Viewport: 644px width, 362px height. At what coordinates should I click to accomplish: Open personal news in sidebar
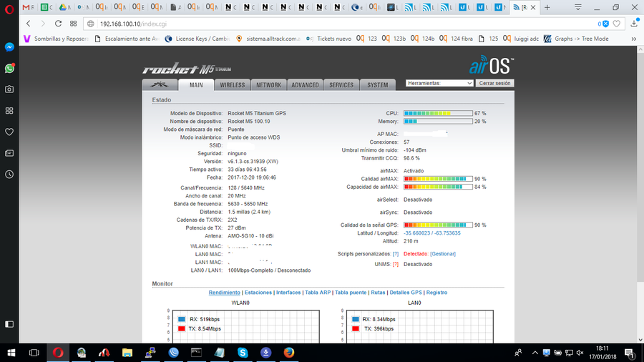pos(9,153)
